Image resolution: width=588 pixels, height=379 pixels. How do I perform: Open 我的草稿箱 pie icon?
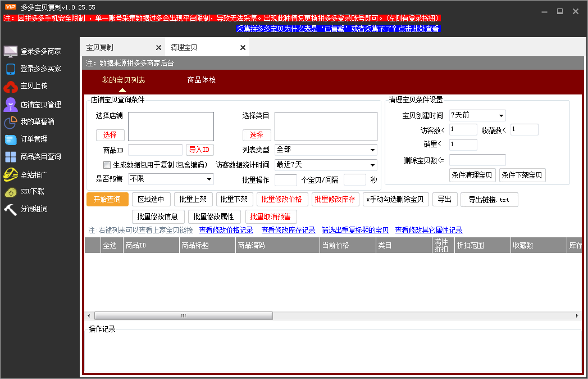click(11, 121)
